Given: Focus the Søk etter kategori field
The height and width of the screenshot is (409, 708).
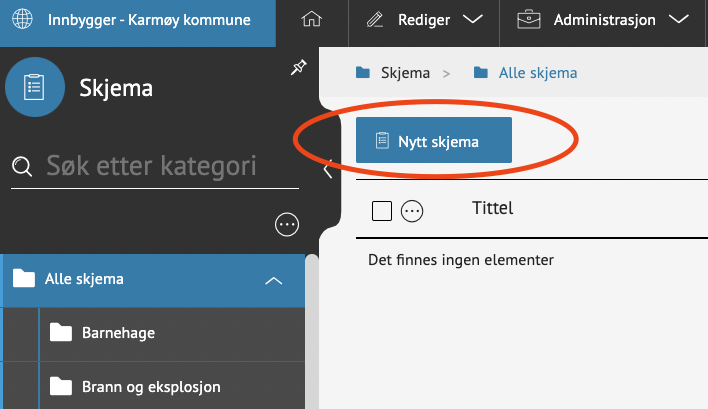Looking at the screenshot, I should click(x=155, y=166).
